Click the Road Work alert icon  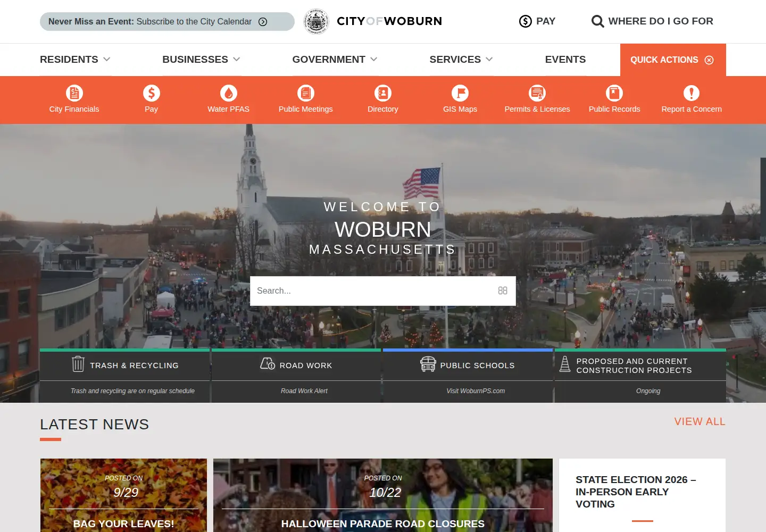(x=268, y=363)
